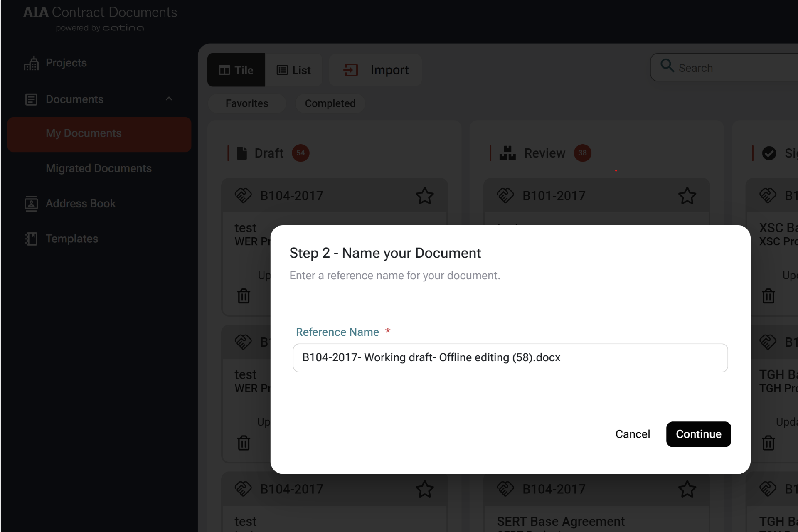Click Continue in the naming dialog
Viewport: 798px width, 532px height.
pos(698,434)
